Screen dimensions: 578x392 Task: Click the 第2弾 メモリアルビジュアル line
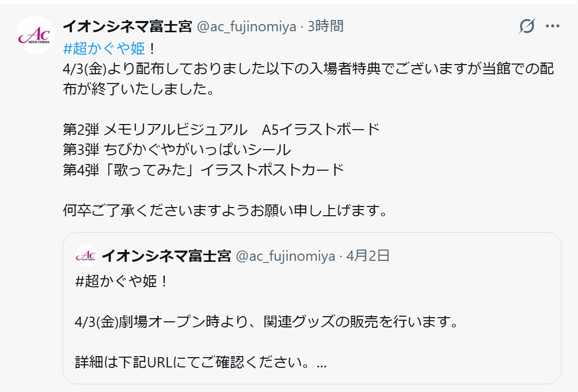pyautogui.click(x=221, y=129)
